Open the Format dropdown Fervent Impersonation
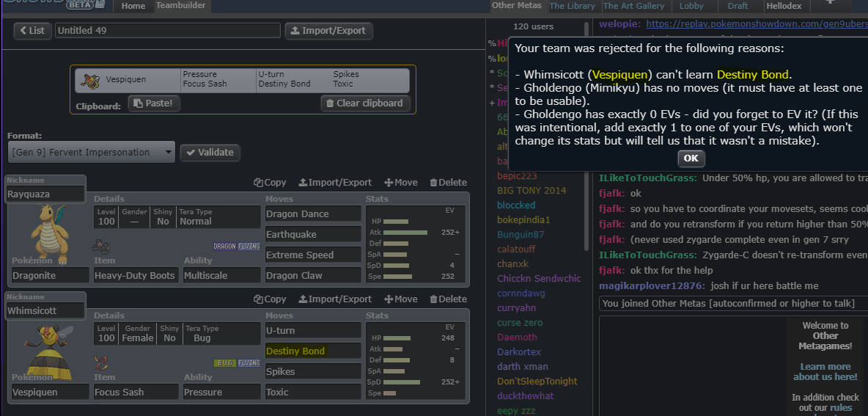 91,153
